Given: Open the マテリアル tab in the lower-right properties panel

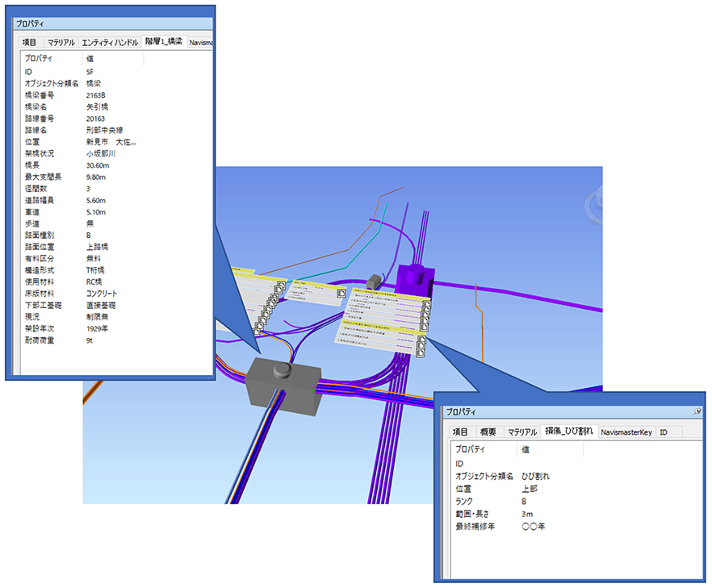Looking at the screenshot, I should (x=522, y=432).
